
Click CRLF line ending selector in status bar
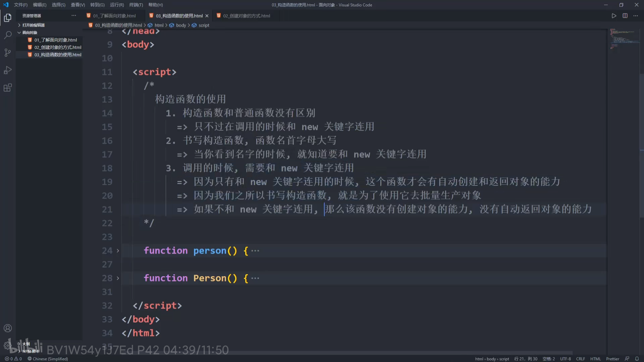click(580, 359)
